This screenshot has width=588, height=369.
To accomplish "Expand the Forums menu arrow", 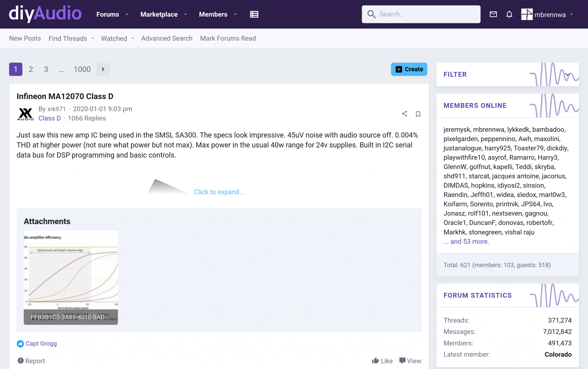I will [127, 14].
